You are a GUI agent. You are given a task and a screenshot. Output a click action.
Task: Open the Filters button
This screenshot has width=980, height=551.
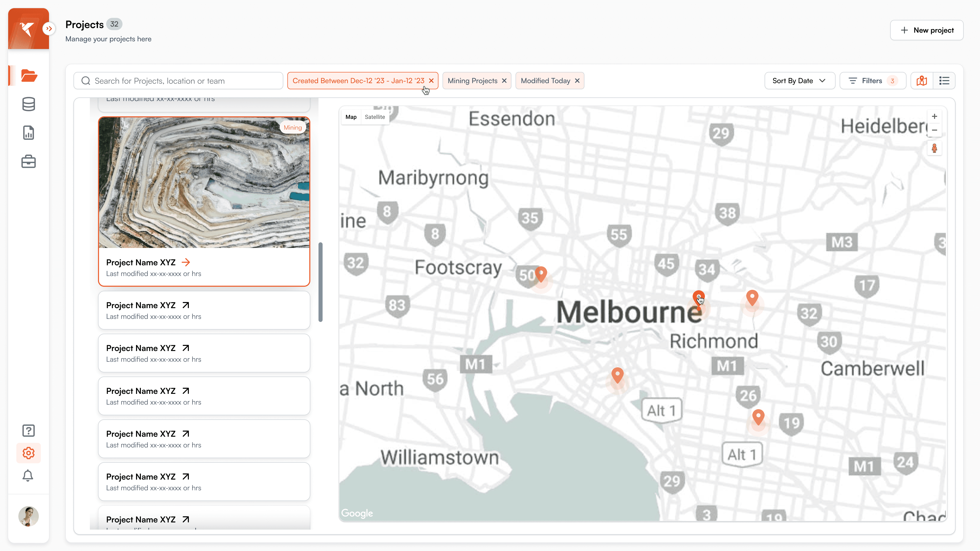(x=873, y=81)
